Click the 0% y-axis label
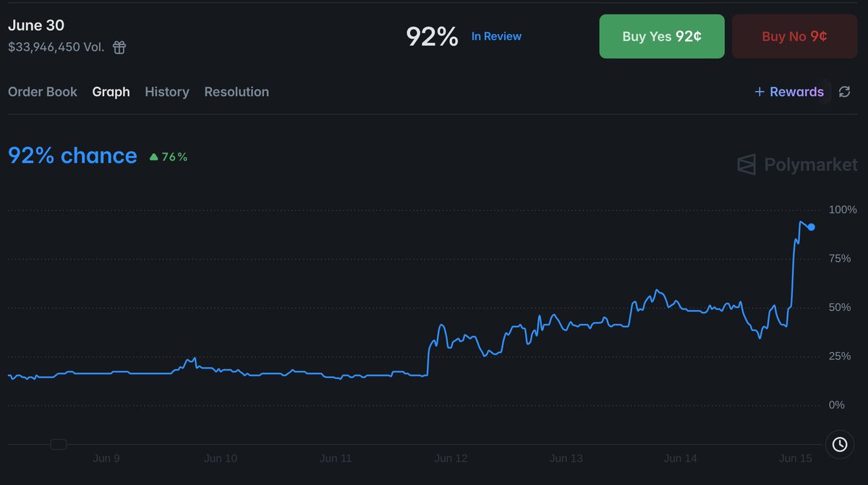Image resolution: width=868 pixels, height=485 pixels. tap(837, 405)
